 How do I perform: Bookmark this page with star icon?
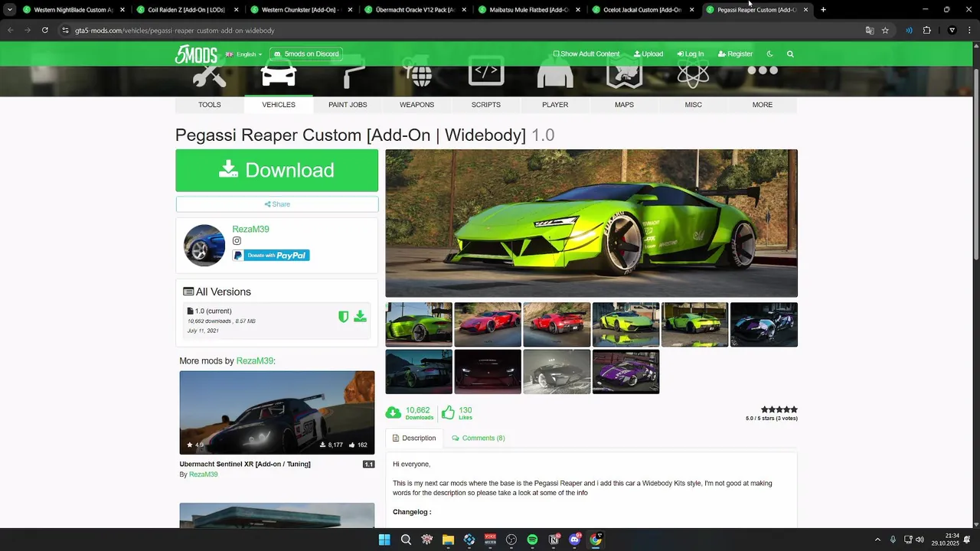[x=885, y=31]
